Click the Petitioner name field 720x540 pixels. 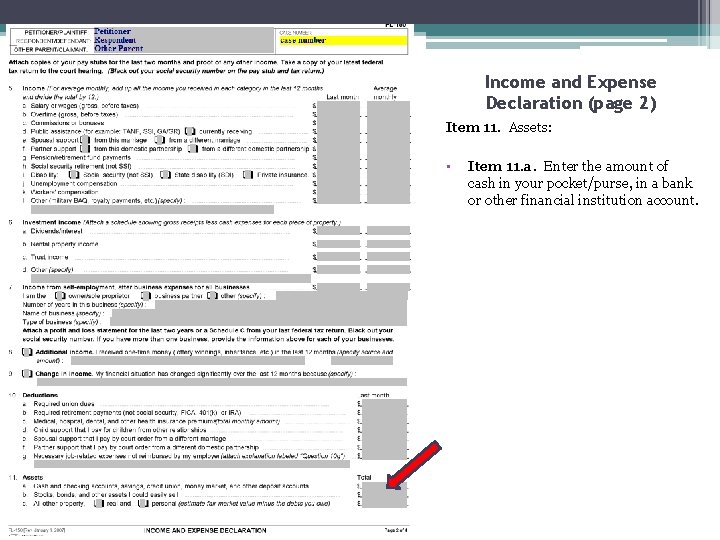[x=183, y=31]
